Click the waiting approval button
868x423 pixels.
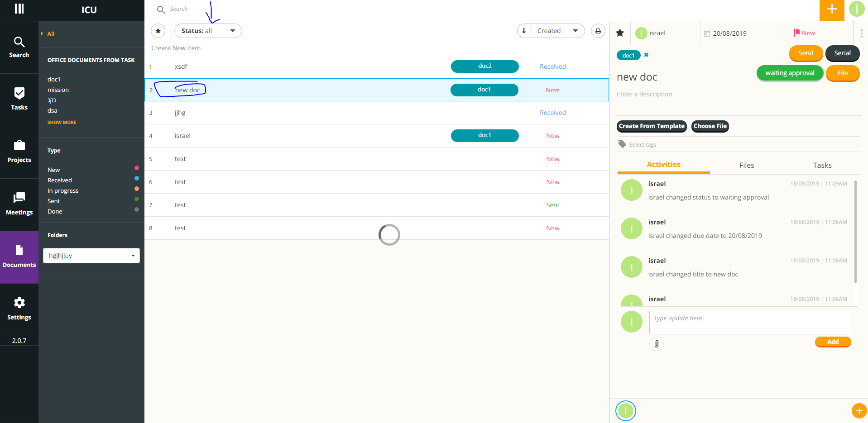click(x=790, y=73)
